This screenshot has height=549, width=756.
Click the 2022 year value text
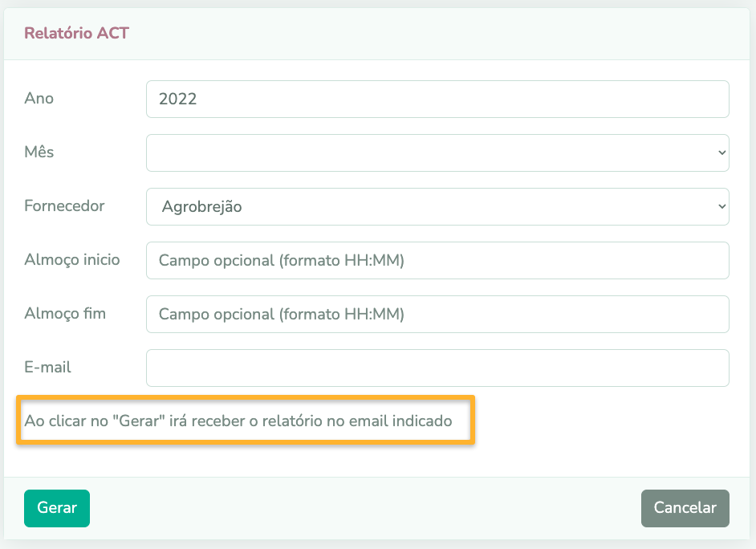pyautogui.click(x=178, y=99)
